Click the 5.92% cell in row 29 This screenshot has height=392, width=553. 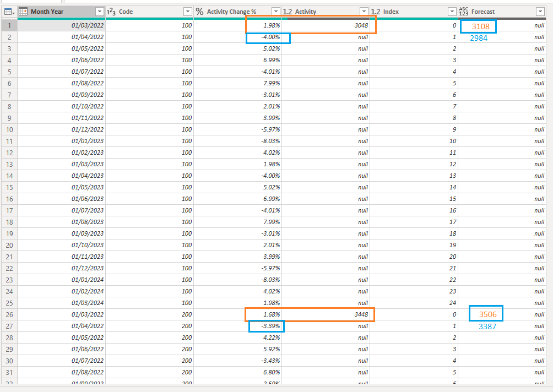pyautogui.click(x=238, y=350)
